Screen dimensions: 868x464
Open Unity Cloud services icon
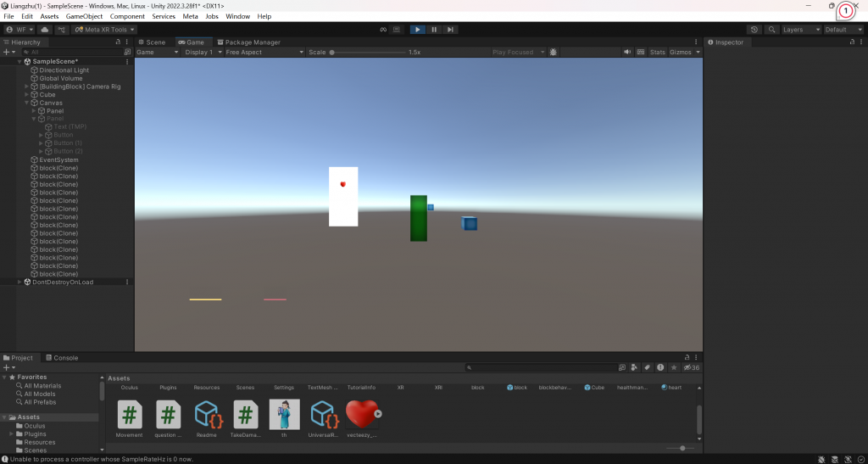45,30
